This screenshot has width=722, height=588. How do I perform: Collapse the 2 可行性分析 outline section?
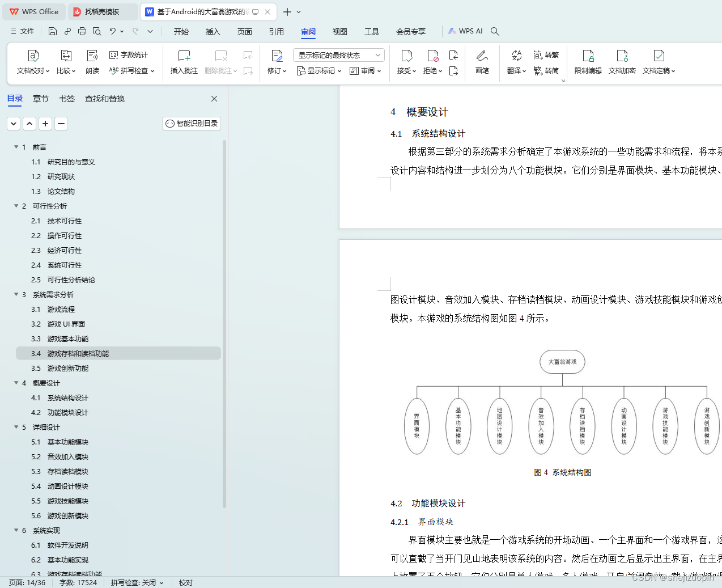tap(16, 206)
